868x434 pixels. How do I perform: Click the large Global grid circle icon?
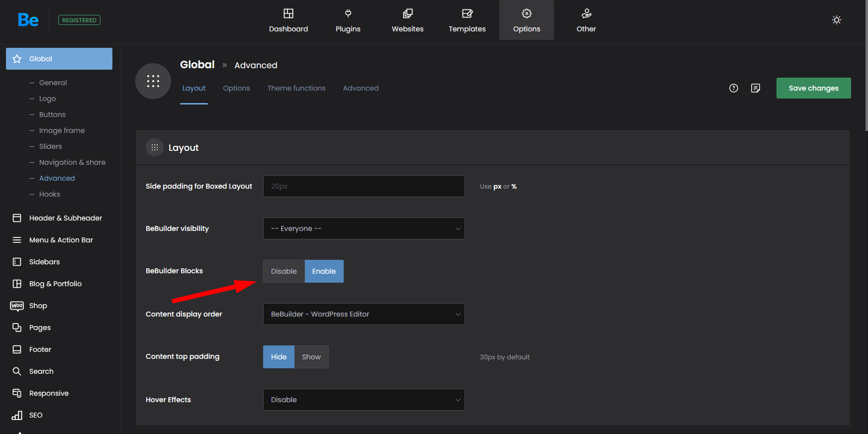tap(153, 81)
